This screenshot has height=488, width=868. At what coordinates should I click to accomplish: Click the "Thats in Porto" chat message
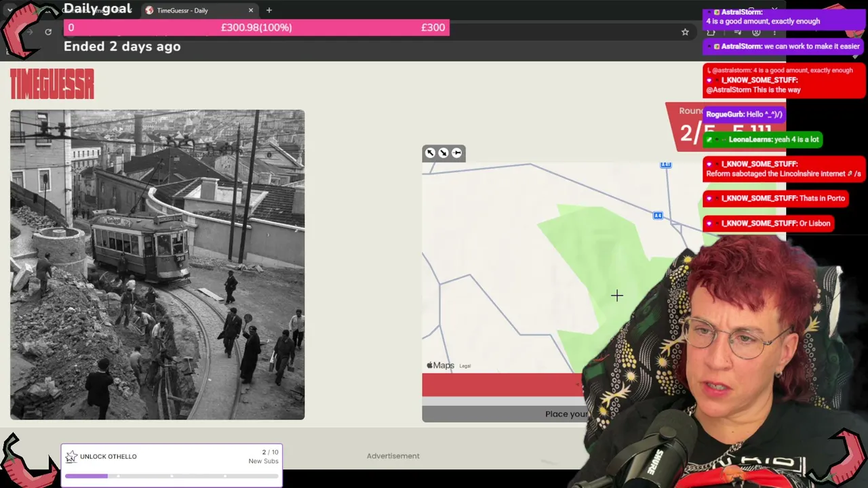tap(776, 199)
